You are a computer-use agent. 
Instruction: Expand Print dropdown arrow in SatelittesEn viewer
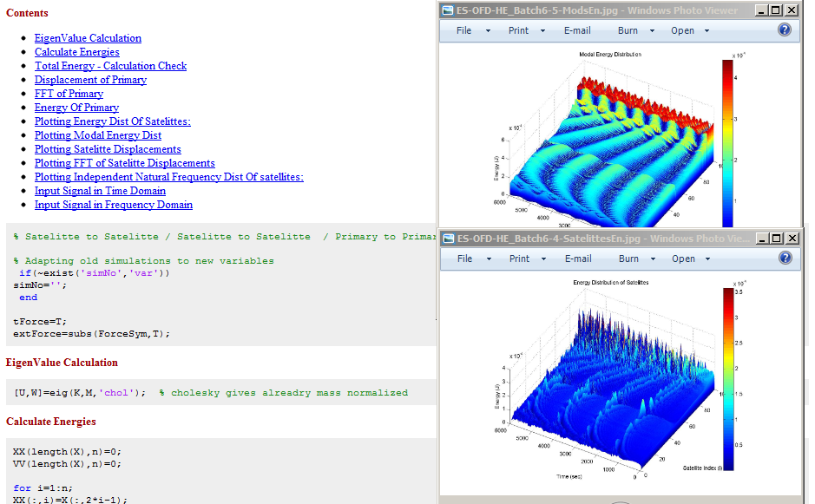click(543, 259)
